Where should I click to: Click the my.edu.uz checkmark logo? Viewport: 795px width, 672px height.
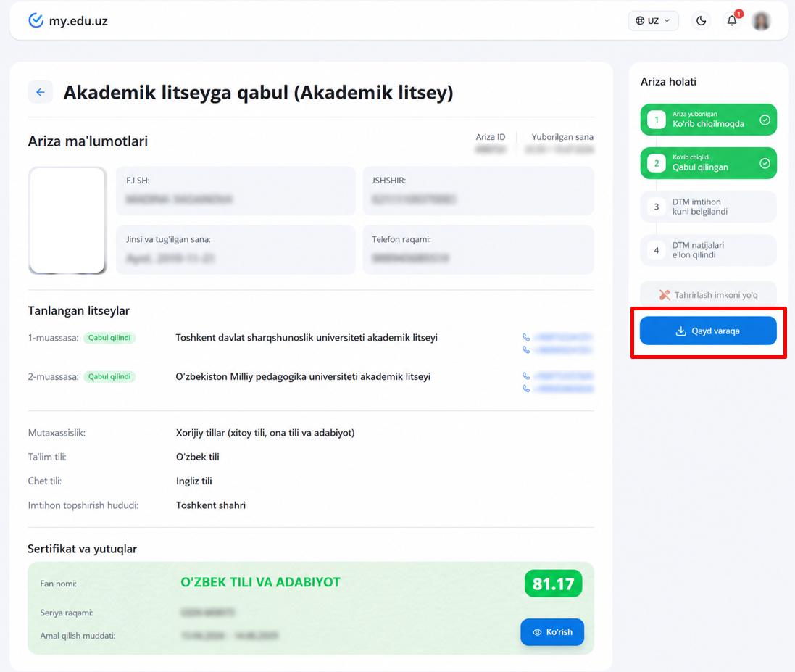pos(36,21)
